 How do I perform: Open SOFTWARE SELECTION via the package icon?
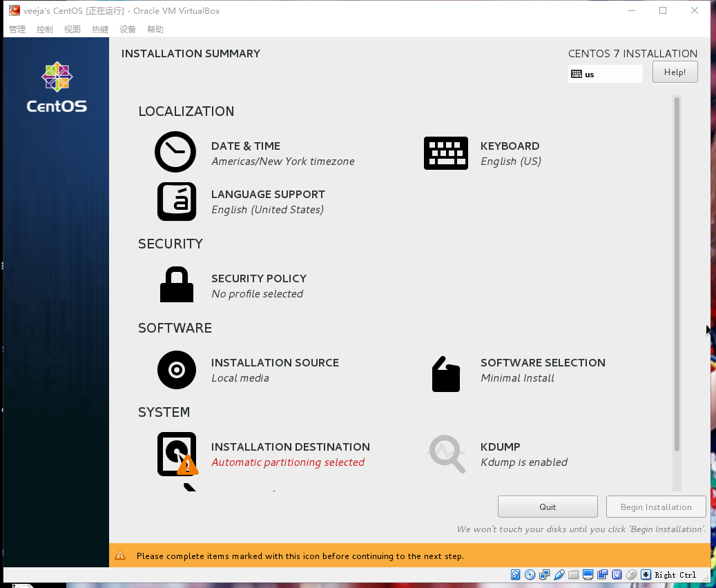pyautogui.click(x=445, y=373)
